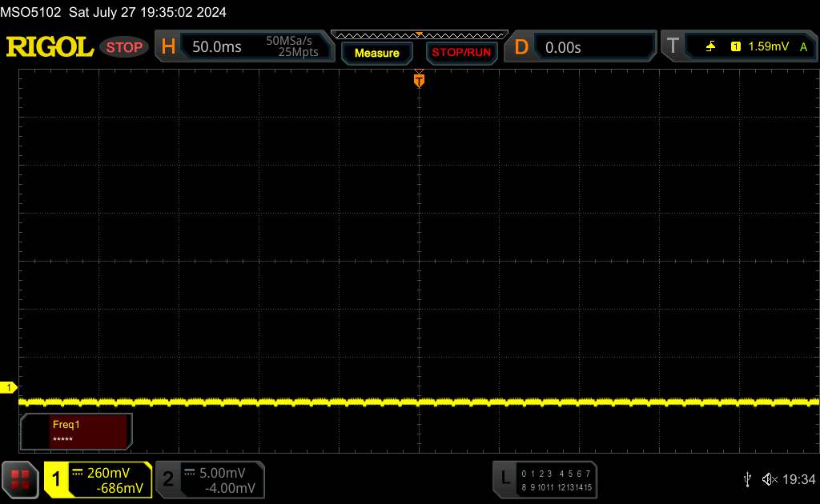Open the logic analyzer L panel

click(505, 478)
